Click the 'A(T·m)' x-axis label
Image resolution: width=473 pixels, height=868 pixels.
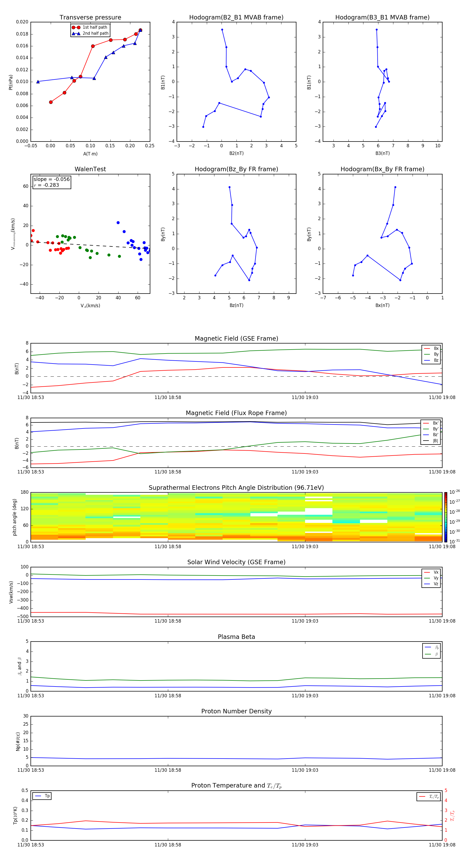tap(90, 154)
